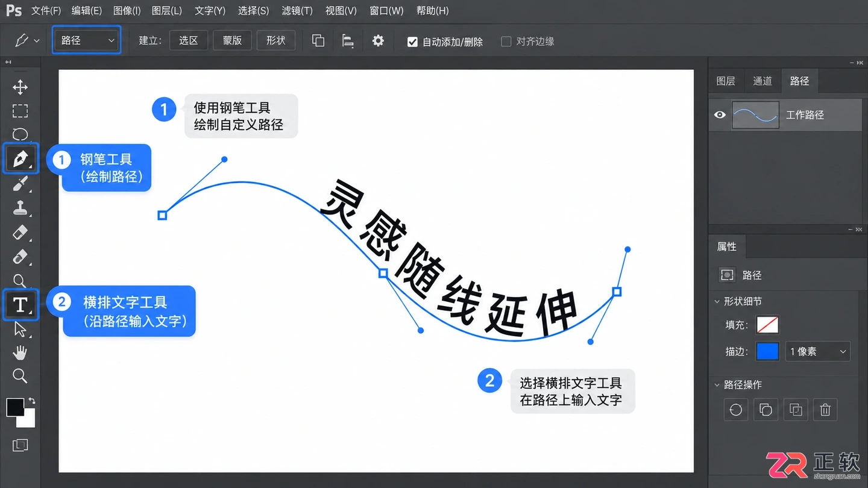Click the trash icon under 路径操作
Viewport: 868px width, 488px height.
(825, 410)
